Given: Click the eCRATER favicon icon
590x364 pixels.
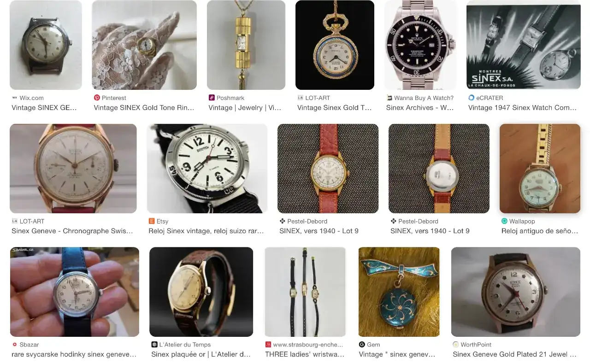Looking at the screenshot, I should [471, 98].
